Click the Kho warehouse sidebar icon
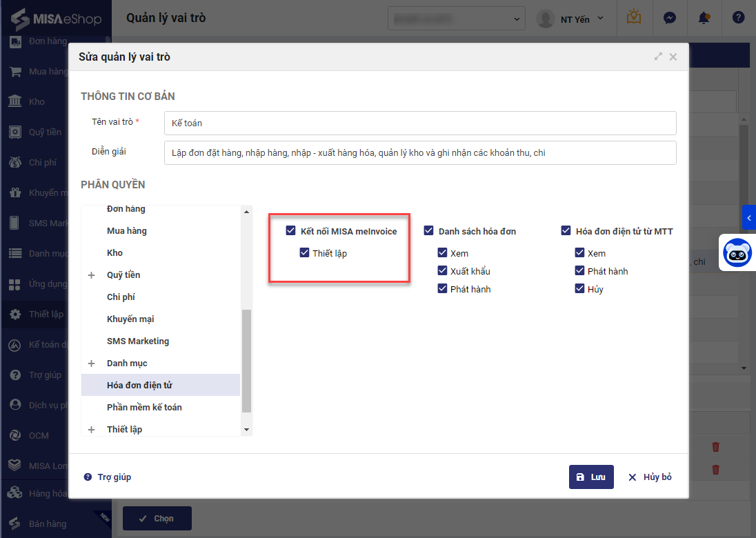The image size is (756, 538). click(x=14, y=101)
